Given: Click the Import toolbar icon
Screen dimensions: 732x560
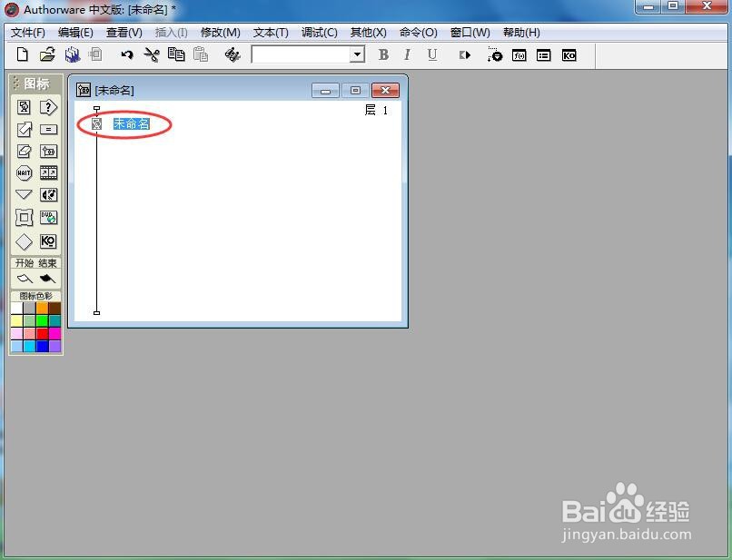Looking at the screenshot, I should coord(95,54).
